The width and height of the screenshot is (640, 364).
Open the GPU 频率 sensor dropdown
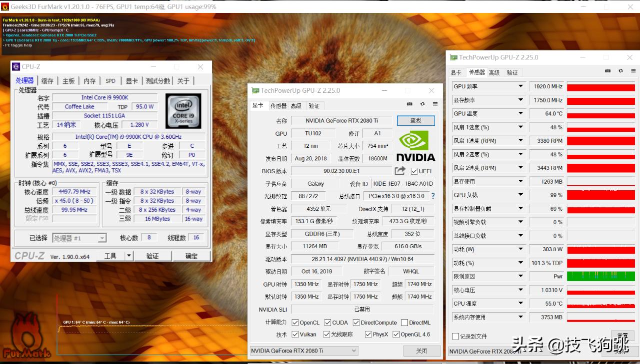tap(522, 86)
